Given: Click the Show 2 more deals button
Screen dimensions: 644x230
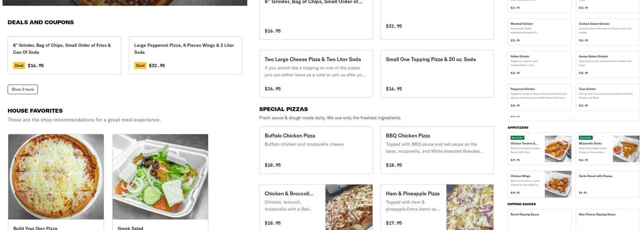Looking at the screenshot, I should point(23,89).
